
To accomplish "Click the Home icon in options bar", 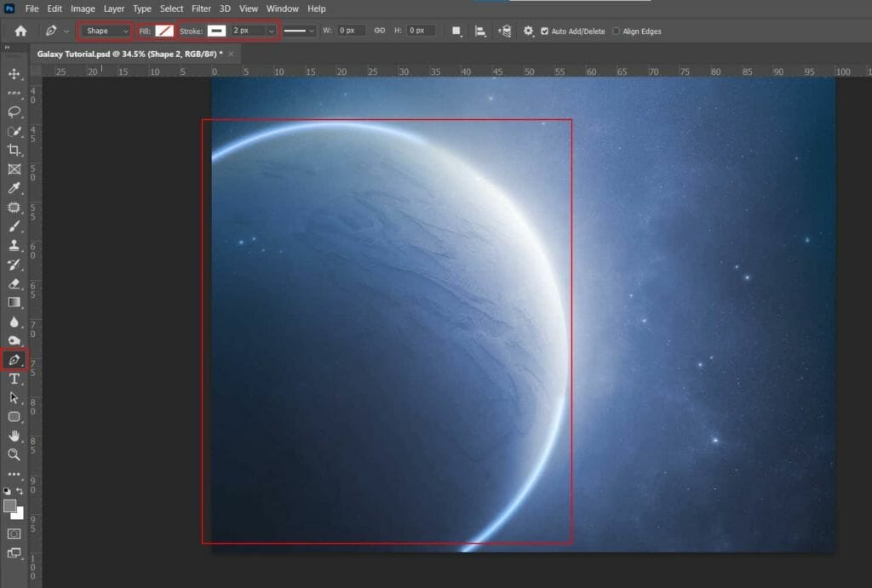I will 20,31.
